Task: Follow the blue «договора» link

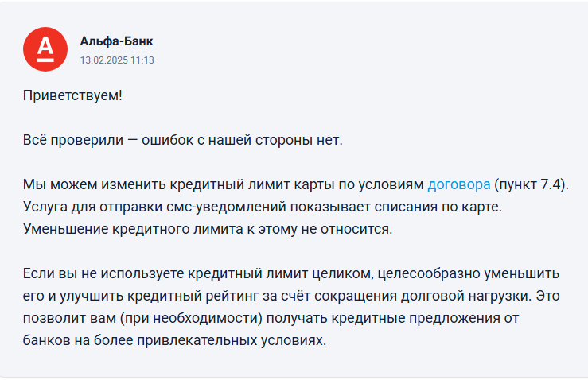Action: (x=459, y=185)
